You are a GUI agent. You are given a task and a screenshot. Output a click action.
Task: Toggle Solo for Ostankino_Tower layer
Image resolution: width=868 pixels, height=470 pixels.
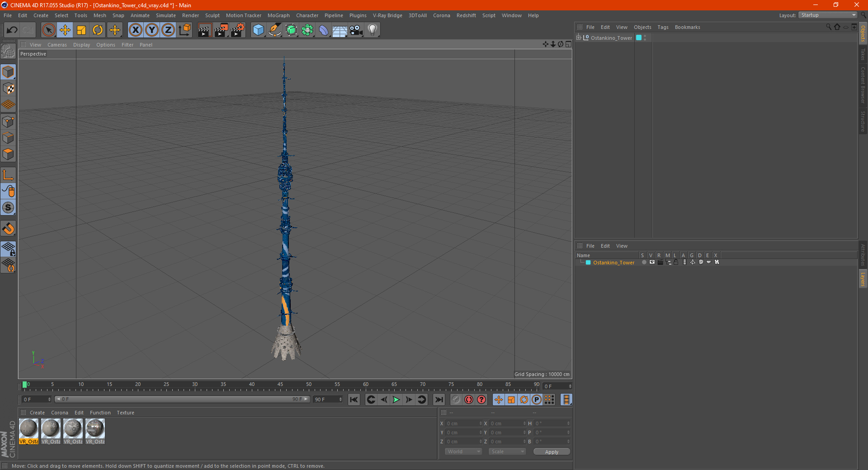tap(644, 262)
